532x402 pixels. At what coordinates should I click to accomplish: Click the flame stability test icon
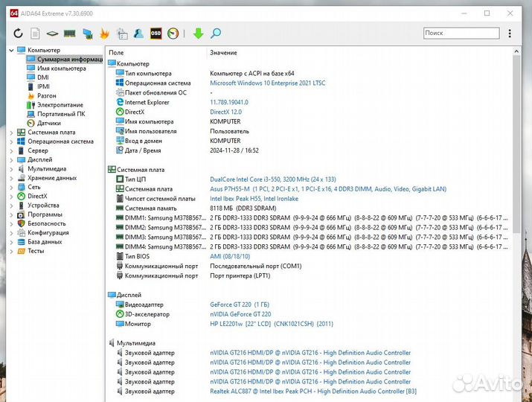[x=104, y=33]
